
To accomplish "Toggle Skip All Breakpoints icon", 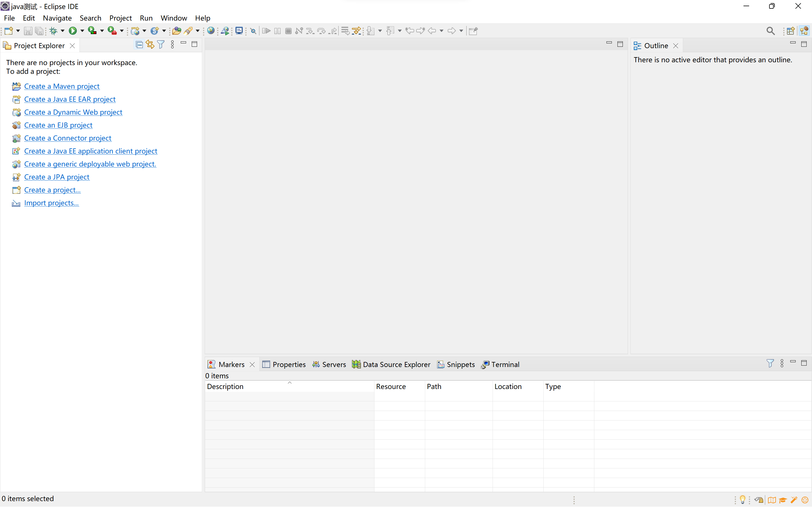I will (x=253, y=31).
